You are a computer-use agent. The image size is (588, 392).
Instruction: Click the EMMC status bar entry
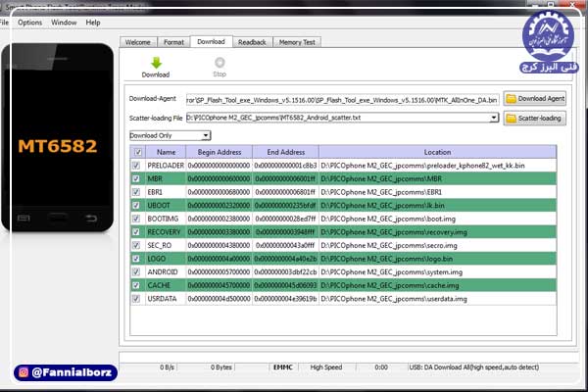[x=283, y=367]
